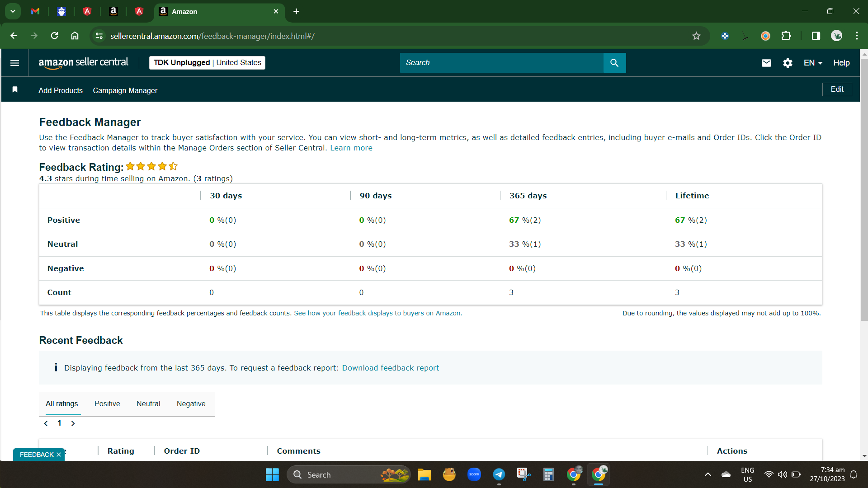Image resolution: width=868 pixels, height=488 pixels.
Task: Click the 365 days Positive 67 %(2) cell
Action: 525,220
